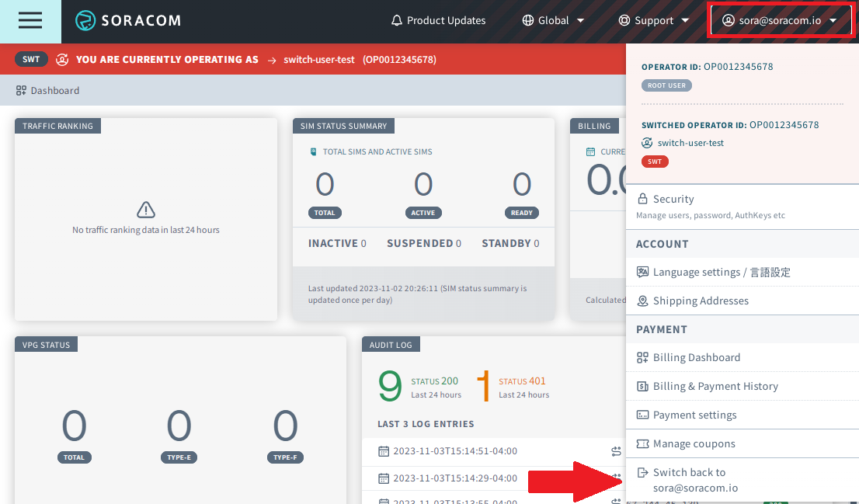This screenshot has width=859, height=504.
Task: Click the Total SIMs count
Action: pos(325,185)
